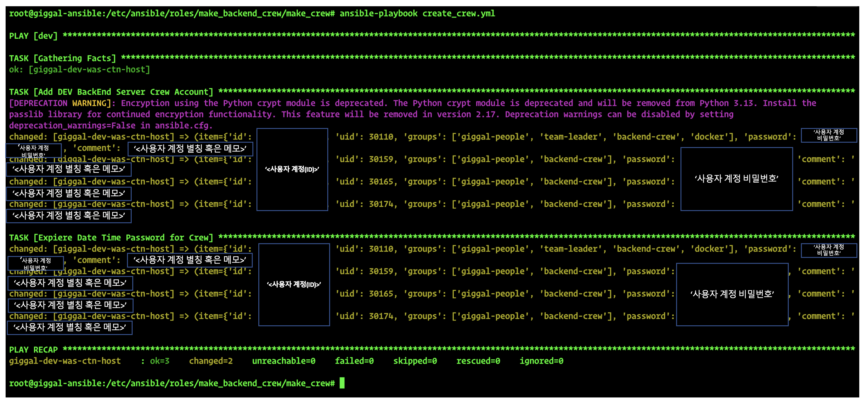Image resolution: width=868 pixels, height=404 pixels.
Task: Click the large upper '사용자 계정 비밀번호' box
Action: coord(736,179)
